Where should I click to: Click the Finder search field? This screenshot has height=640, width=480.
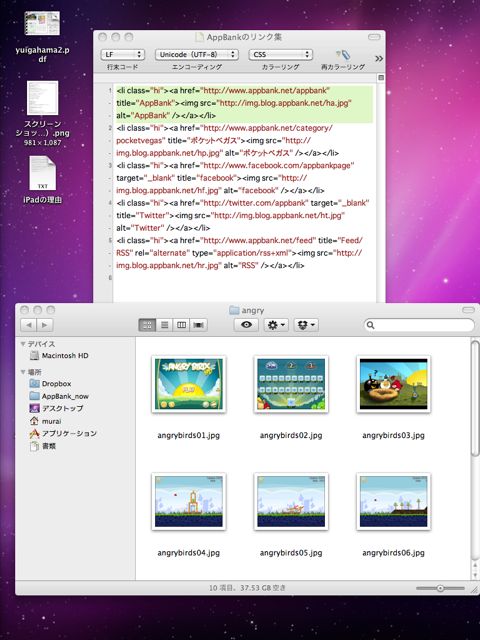[419, 325]
